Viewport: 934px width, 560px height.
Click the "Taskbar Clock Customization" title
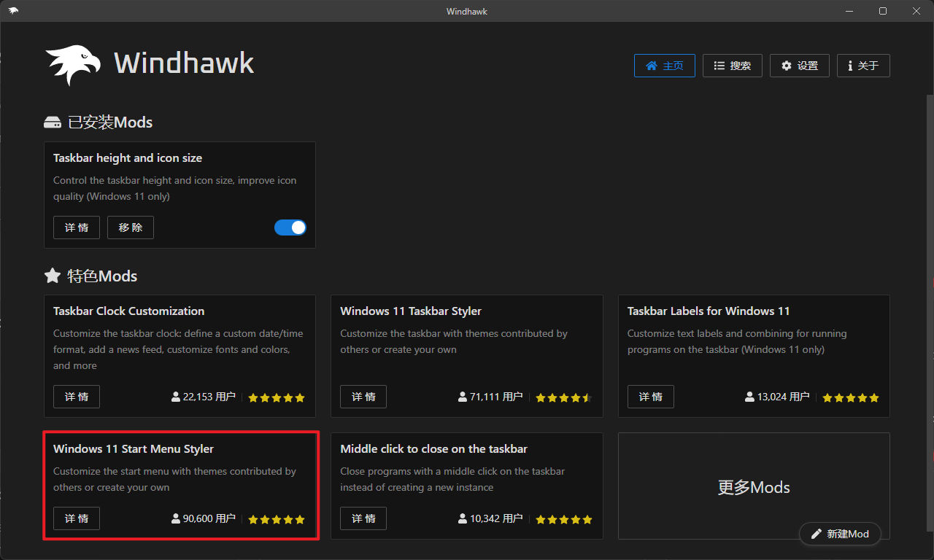129,311
